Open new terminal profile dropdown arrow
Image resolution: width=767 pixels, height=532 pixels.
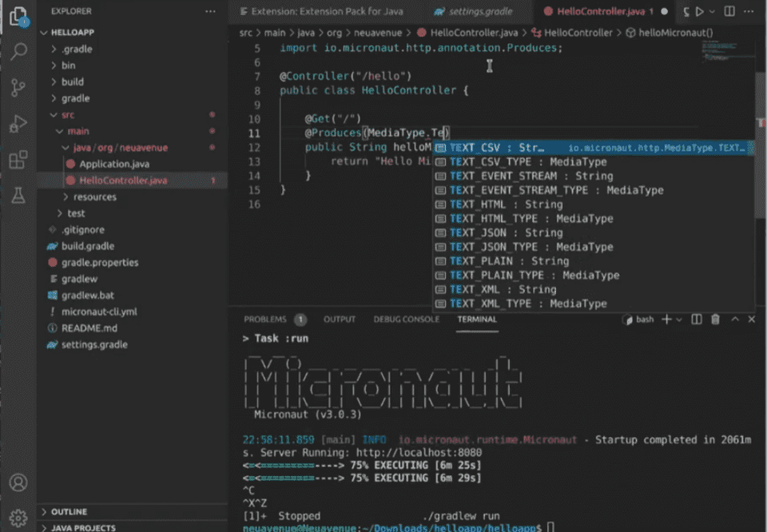coord(679,320)
